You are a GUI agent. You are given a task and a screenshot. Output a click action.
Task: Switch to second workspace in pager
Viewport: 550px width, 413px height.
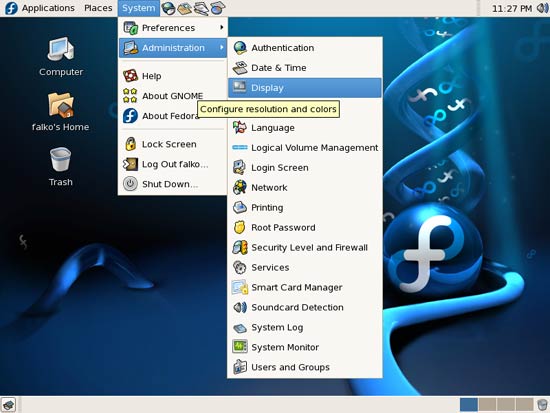coord(487,405)
